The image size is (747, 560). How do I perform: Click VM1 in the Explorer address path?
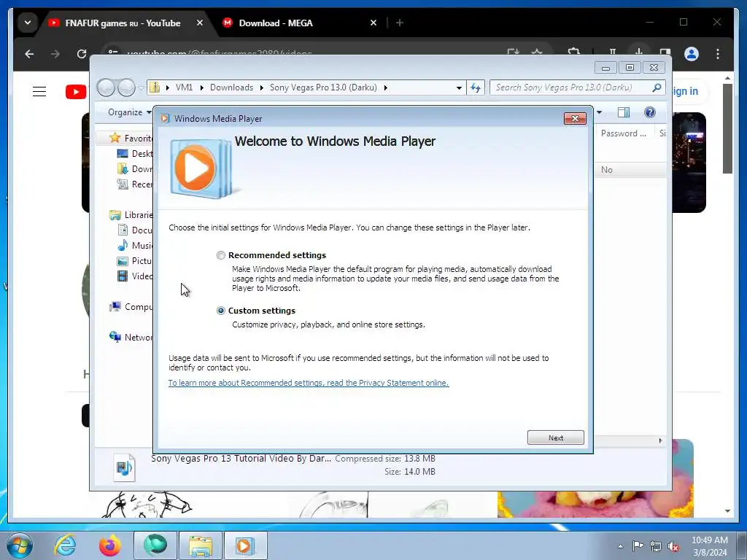tap(184, 87)
